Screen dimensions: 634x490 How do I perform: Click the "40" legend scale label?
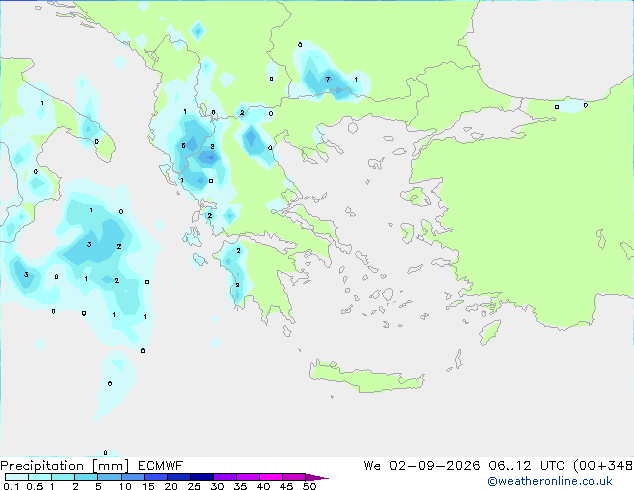coord(264,486)
